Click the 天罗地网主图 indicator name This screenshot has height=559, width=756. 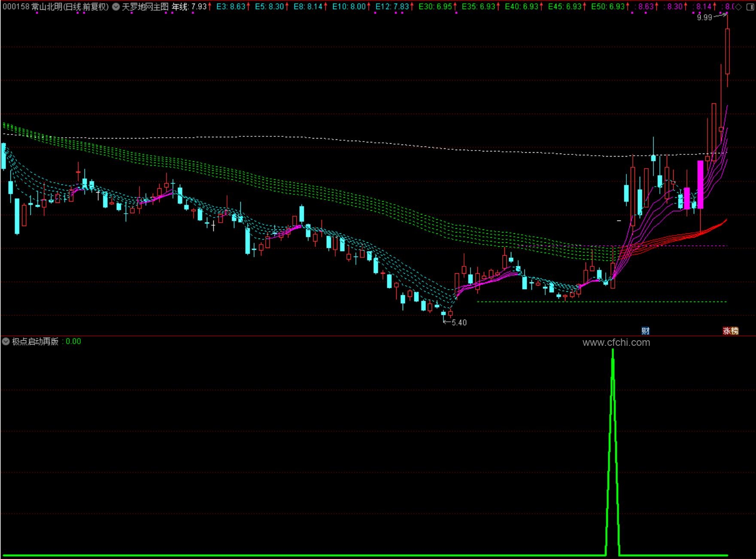click(x=145, y=7)
